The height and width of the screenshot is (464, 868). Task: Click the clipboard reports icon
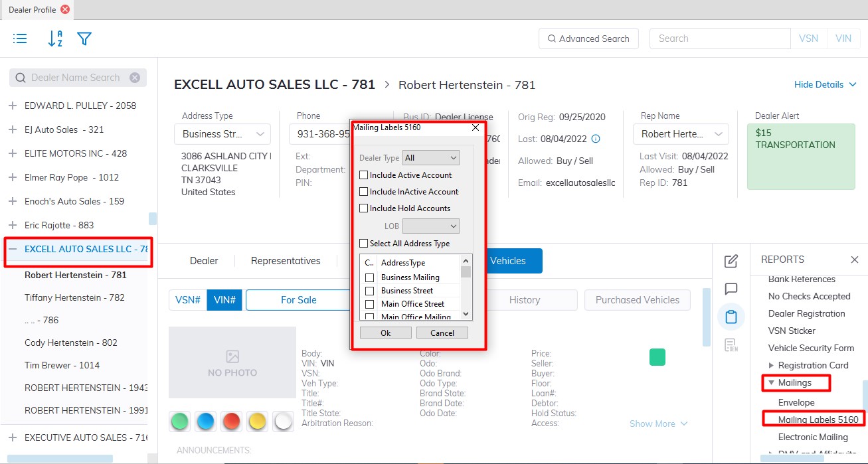click(x=731, y=317)
